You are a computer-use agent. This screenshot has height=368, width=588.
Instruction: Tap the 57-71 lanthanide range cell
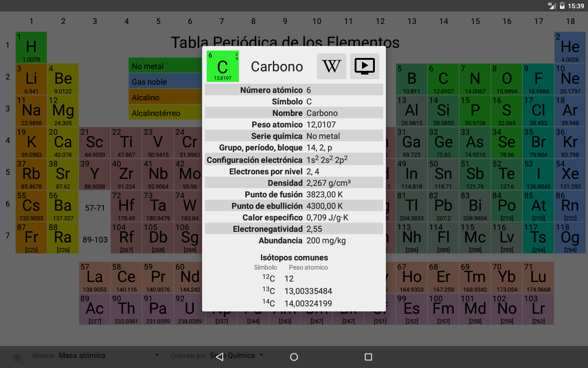95,208
